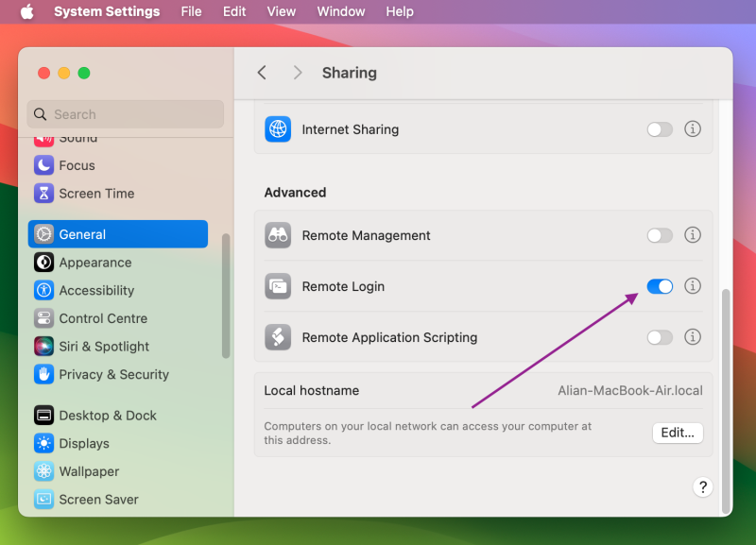Select Screen Time in the sidebar
Viewport: 756px width, 545px height.
pos(118,194)
